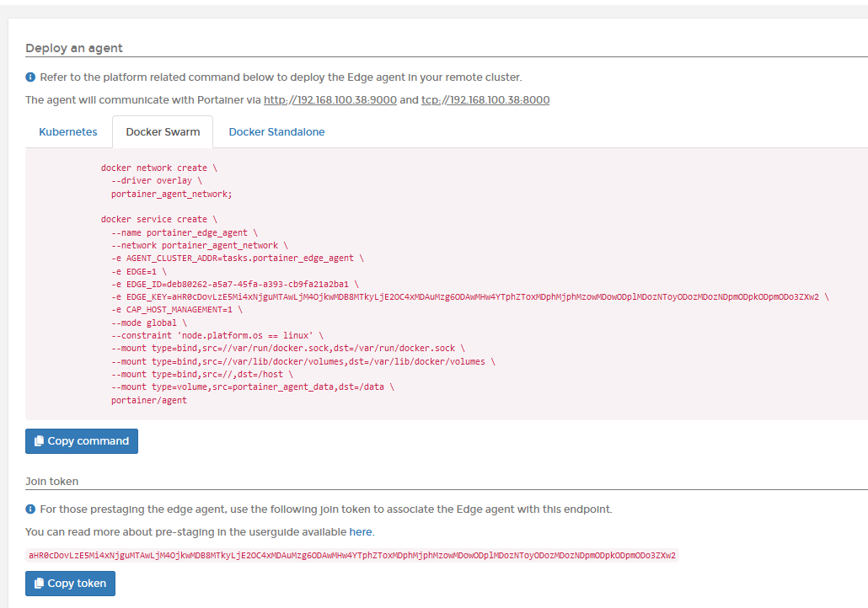Screen dimensions: 868x608
Task: Click the '--constraint node.platform.os' line
Action: (x=217, y=335)
